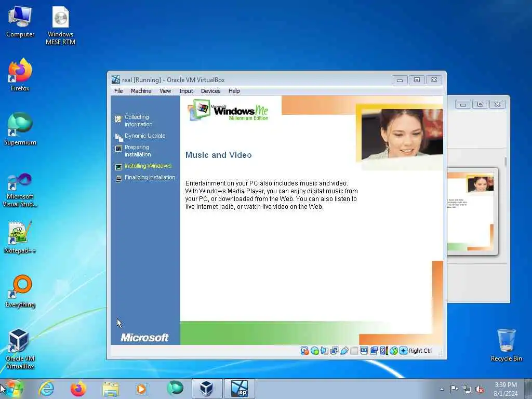Select the Notepad++ desktop shortcut
532x399 pixels.
pos(20,237)
